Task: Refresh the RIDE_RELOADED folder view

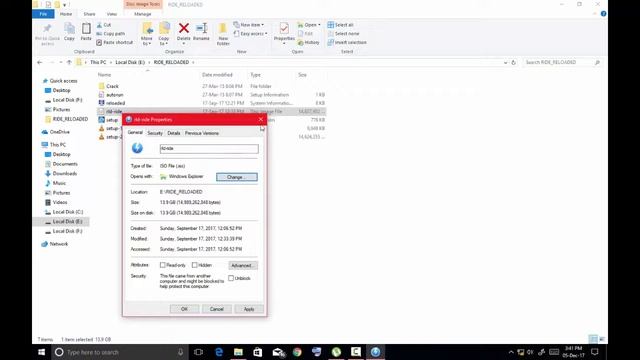Action: (513, 62)
